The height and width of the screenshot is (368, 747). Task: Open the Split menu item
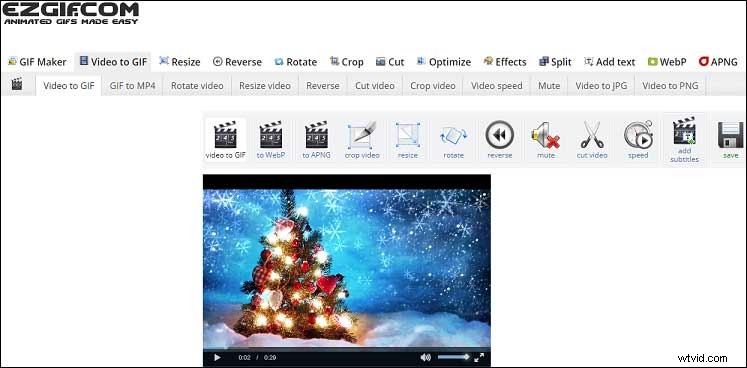tap(555, 62)
